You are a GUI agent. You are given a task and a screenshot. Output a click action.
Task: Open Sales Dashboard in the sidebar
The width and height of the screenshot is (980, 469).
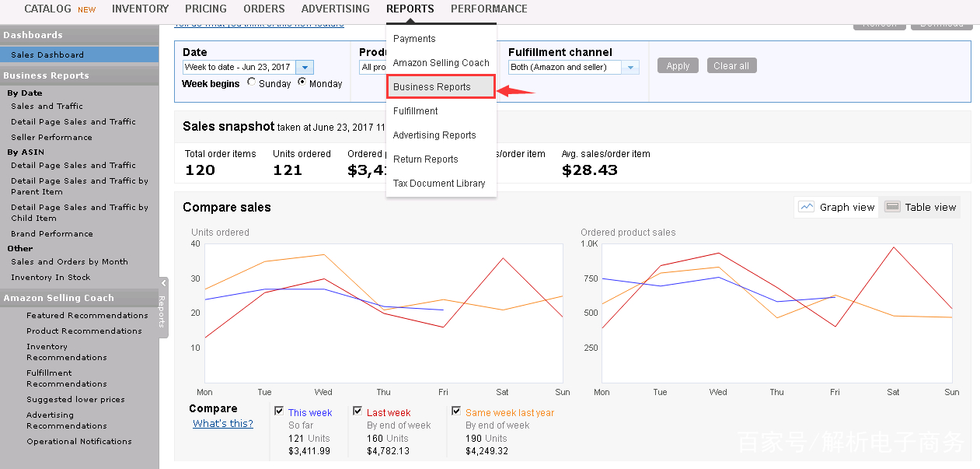coord(79,55)
